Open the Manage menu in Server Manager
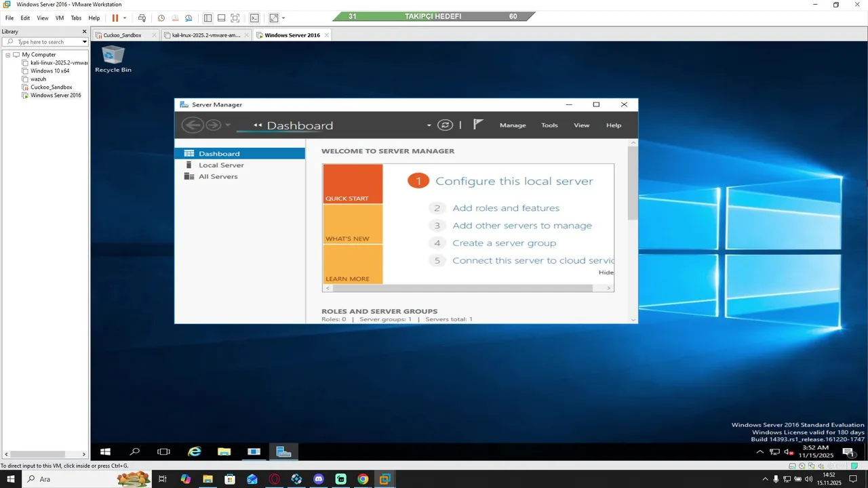Screen dimensions: 868x488 (513, 125)
